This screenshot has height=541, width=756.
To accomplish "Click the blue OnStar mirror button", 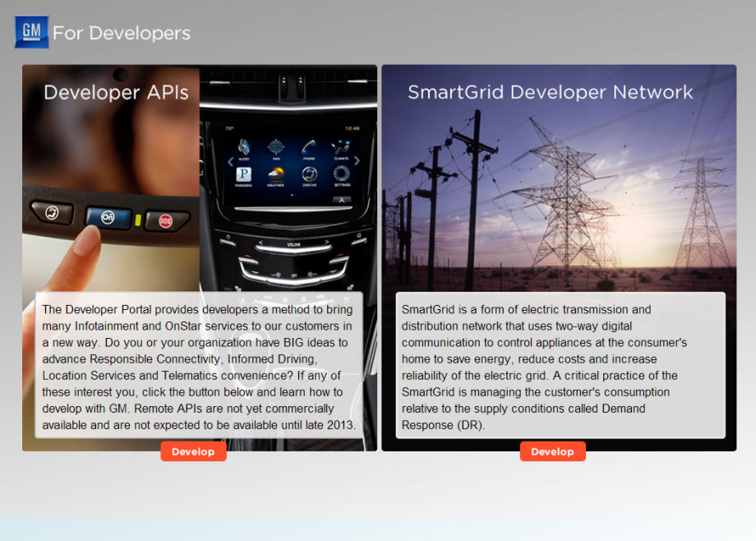I will tap(108, 218).
